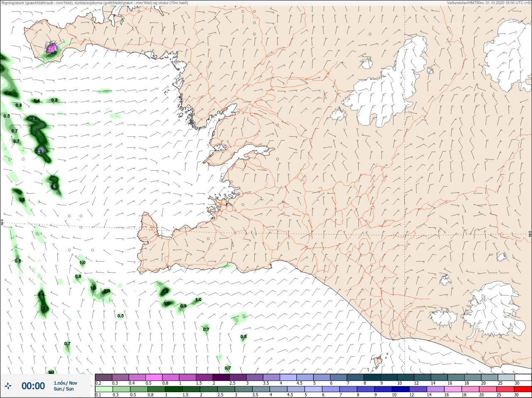Click the pink snow cell on the northwest peninsula

(52, 48)
